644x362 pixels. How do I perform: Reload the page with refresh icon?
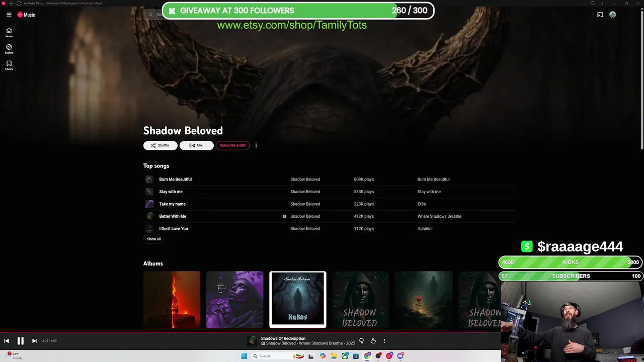pos(19,3)
